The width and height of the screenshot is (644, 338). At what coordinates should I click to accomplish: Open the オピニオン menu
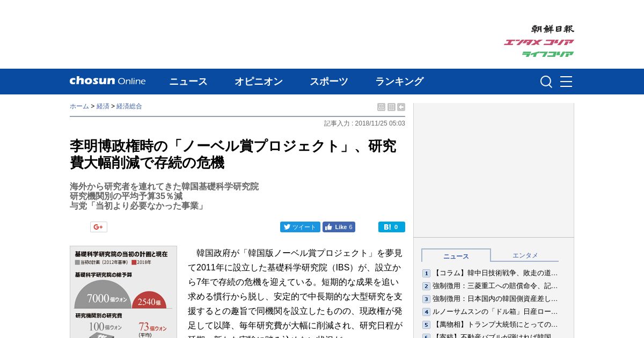[x=259, y=82]
